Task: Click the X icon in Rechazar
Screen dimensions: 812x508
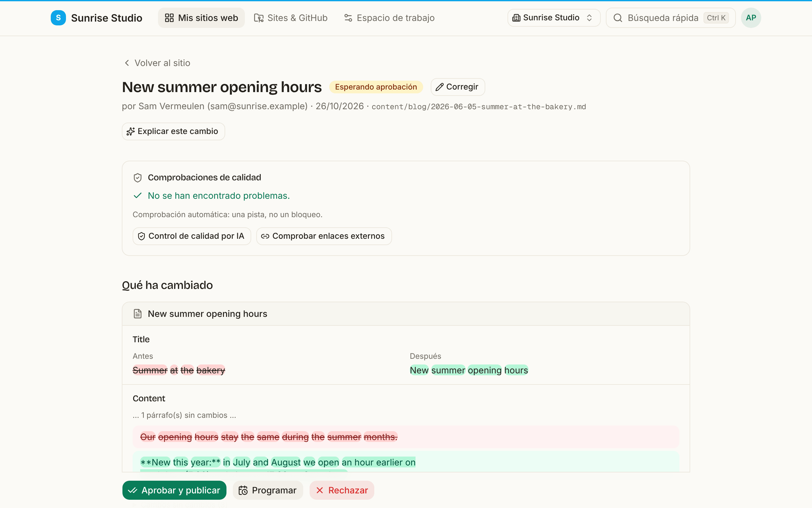Action: [x=320, y=491]
